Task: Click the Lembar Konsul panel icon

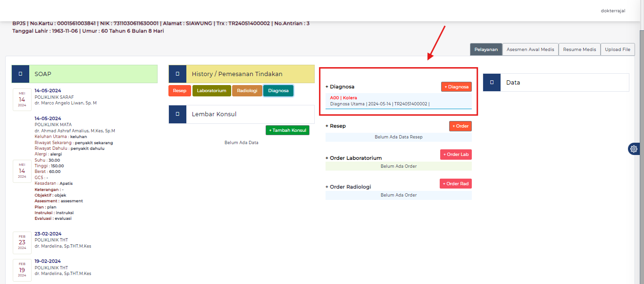Action: 177,114
